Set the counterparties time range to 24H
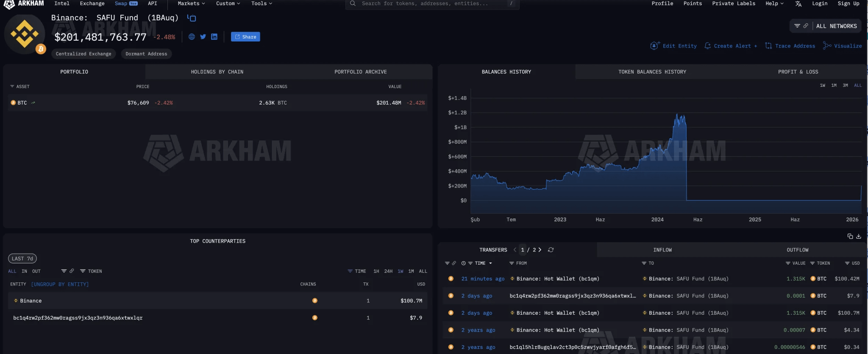This screenshot has height=354, width=868. 388,271
